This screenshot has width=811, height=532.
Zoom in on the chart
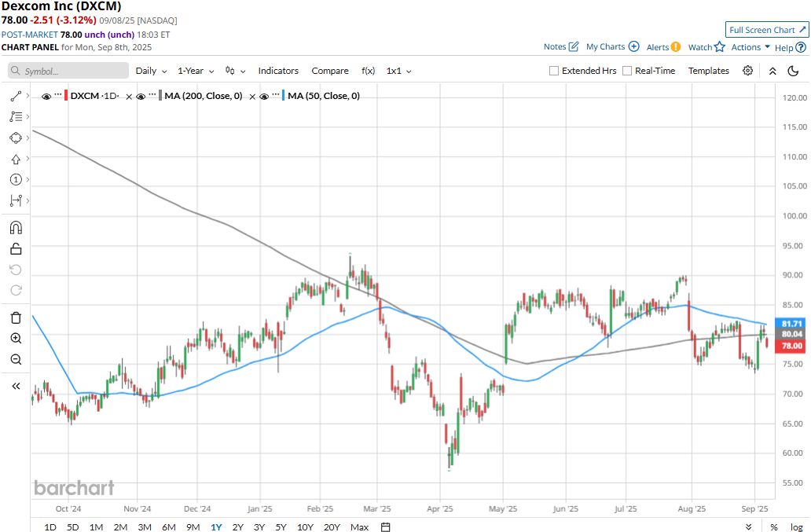(16, 339)
